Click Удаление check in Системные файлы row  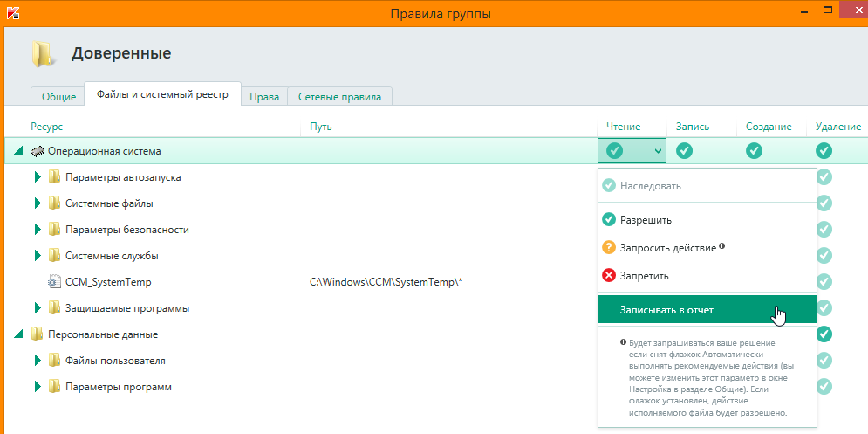pos(824,203)
